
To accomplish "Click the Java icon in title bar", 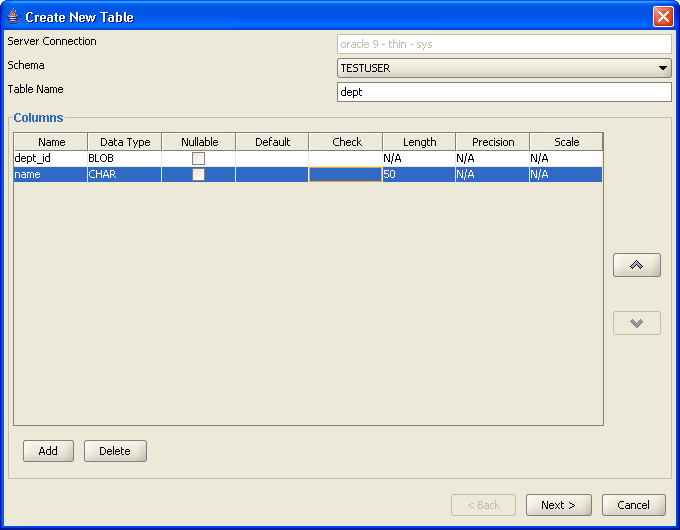I will tap(13, 17).
